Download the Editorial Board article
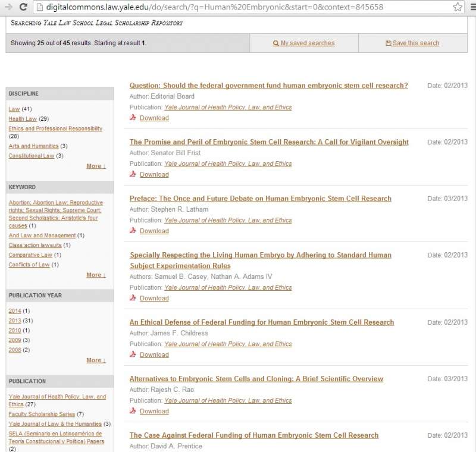Viewport: 476px width, 452px height. (154, 118)
